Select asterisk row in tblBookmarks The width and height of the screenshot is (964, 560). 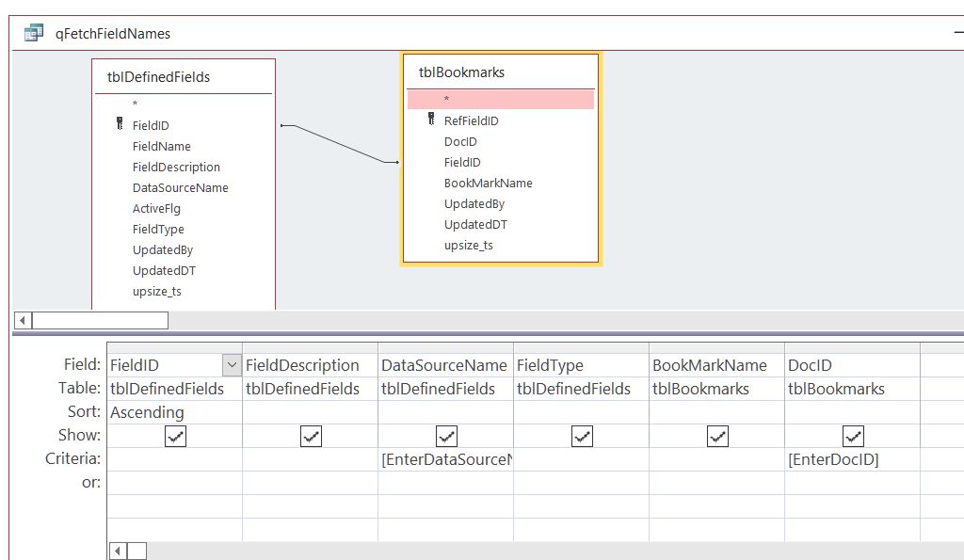pyautogui.click(x=500, y=99)
